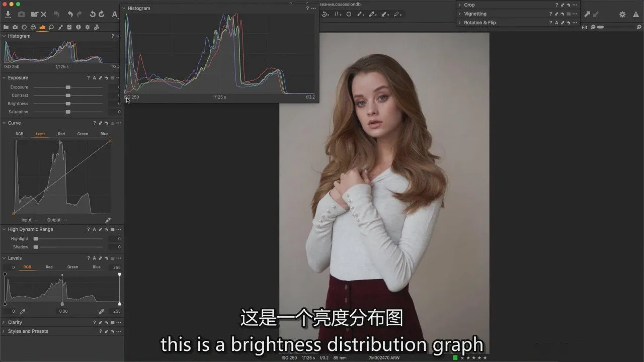This screenshot has width=644, height=362.
Task: Pick highlight point with the right Levels eyedropper
Action: [x=101, y=312]
